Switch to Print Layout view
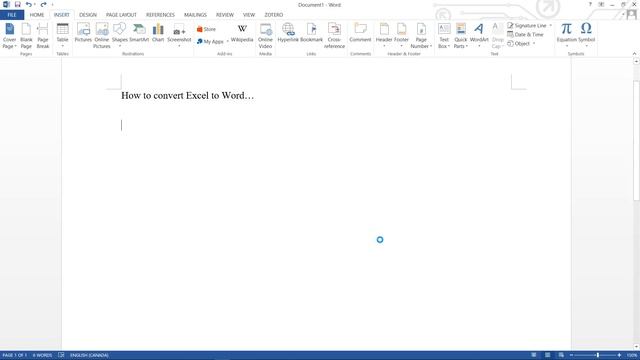The width and height of the screenshot is (640, 360). coord(548,356)
